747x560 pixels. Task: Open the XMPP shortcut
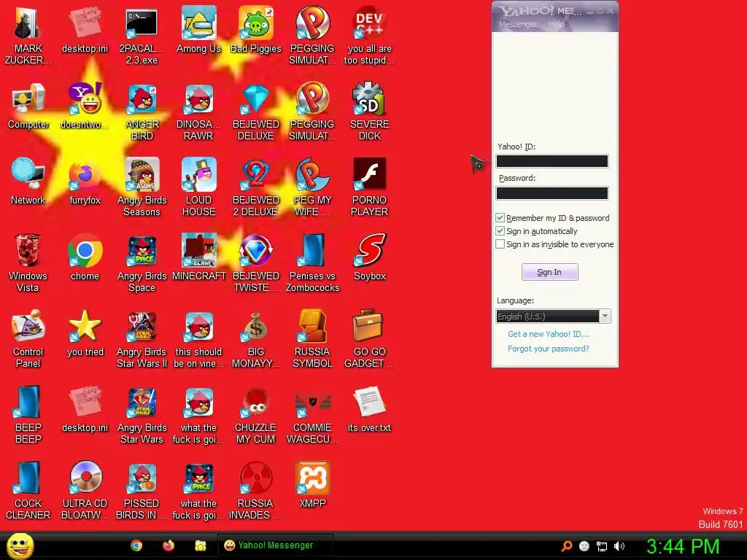pyautogui.click(x=312, y=485)
